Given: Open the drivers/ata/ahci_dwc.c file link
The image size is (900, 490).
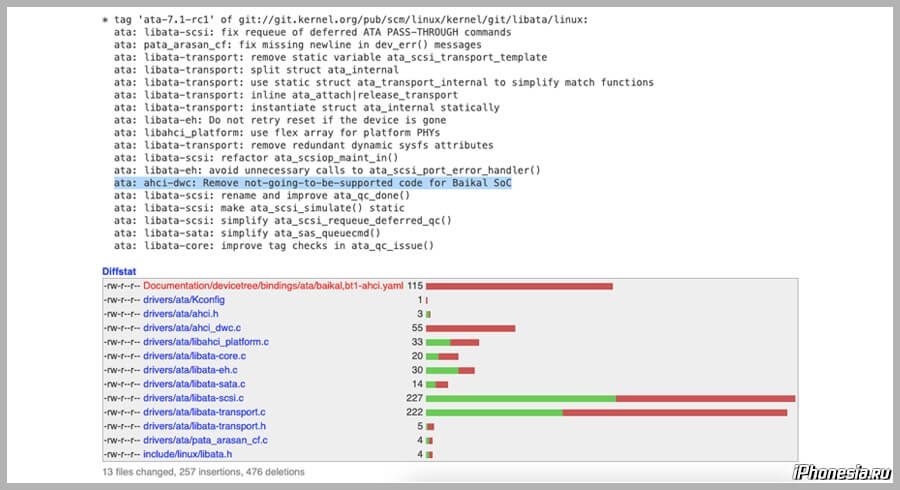Looking at the screenshot, I should click(191, 328).
